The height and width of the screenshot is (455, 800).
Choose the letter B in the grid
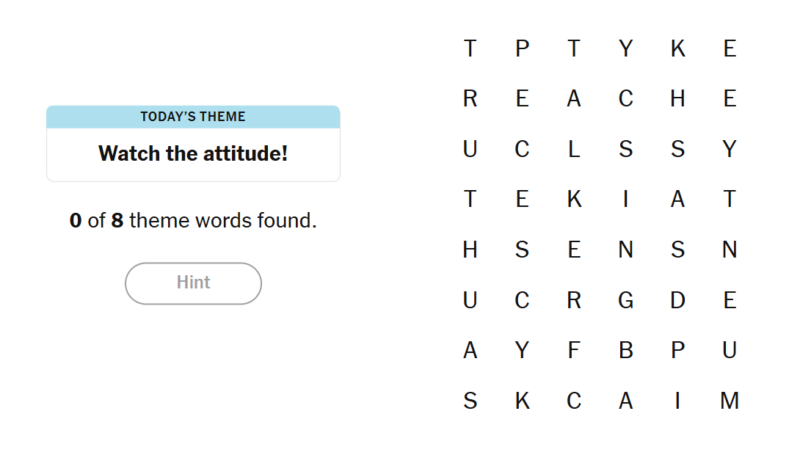click(x=626, y=351)
